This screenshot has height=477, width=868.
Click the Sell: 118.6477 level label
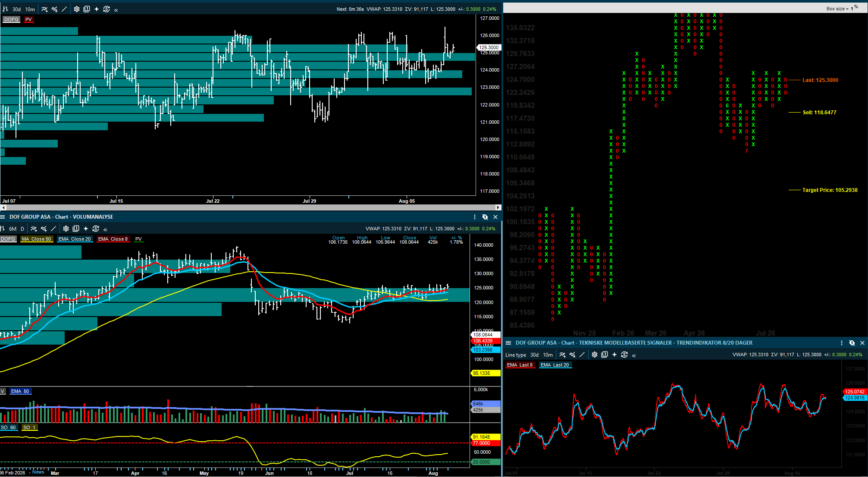[x=819, y=113]
